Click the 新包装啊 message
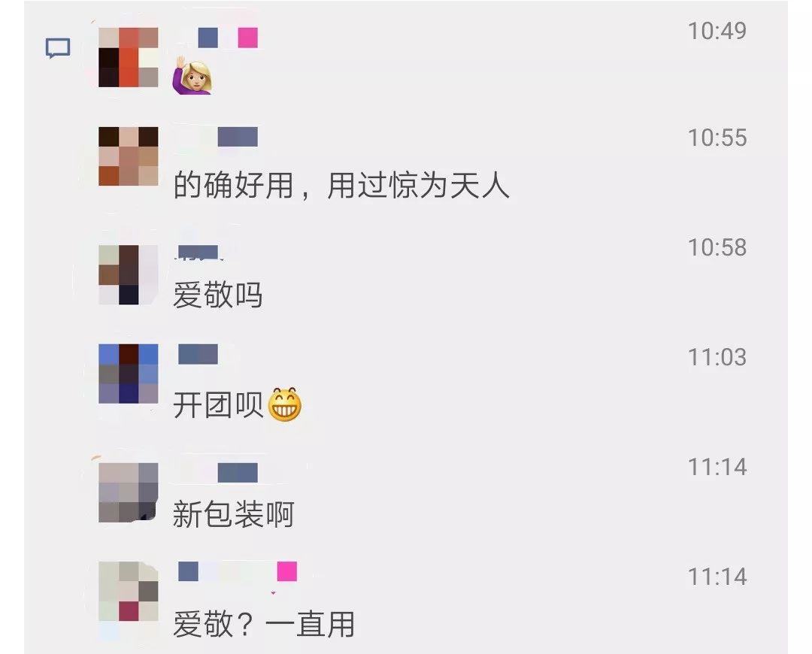This screenshot has width=812, height=654. point(234,513)
